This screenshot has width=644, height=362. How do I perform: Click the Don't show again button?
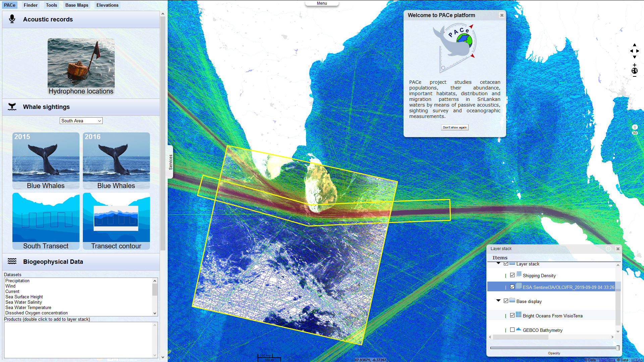tap(454, 127)
